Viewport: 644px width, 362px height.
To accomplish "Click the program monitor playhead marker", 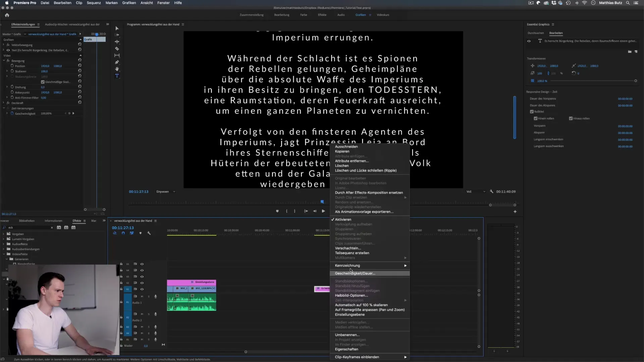I will point(322,202).
